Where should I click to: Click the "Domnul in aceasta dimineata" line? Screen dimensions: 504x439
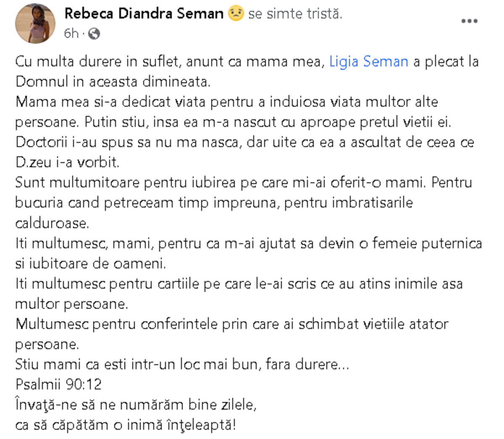(113, 81)
